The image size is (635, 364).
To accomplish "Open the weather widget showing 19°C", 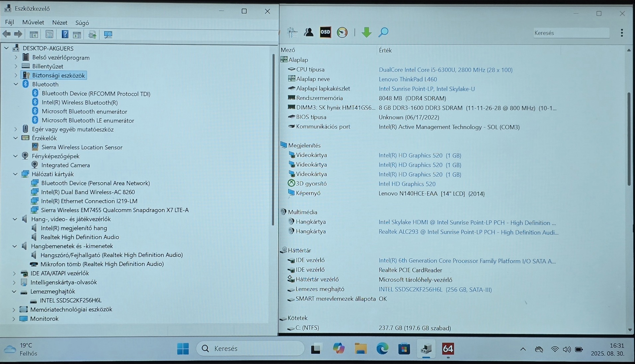I will [21, 349].
